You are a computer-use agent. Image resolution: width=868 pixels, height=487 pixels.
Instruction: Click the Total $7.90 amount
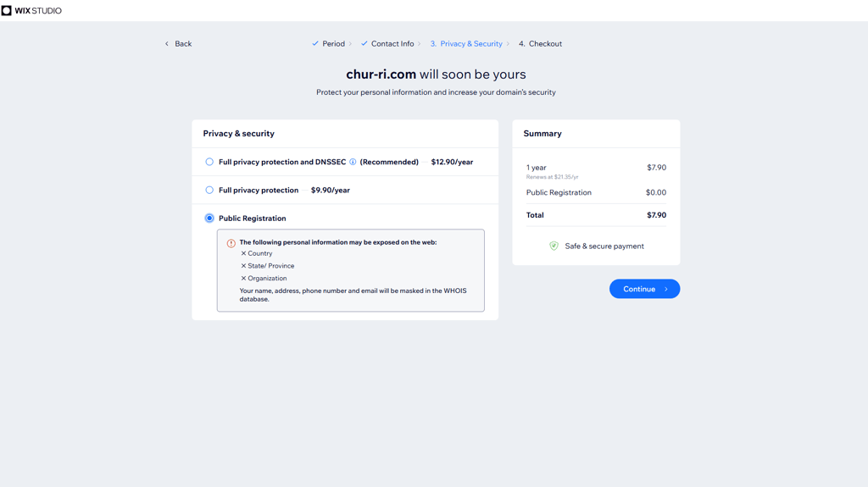(x=657, y=215)
